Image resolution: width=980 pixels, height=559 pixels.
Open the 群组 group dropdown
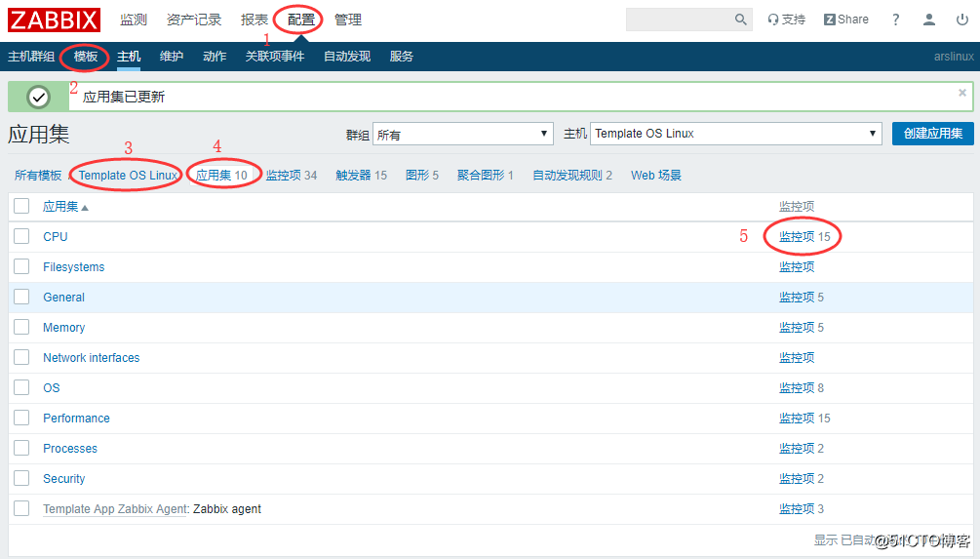point(462,134)
